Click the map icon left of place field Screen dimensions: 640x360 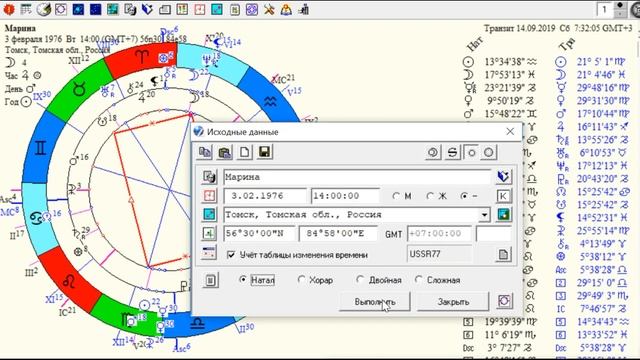(x=209, y=214)
